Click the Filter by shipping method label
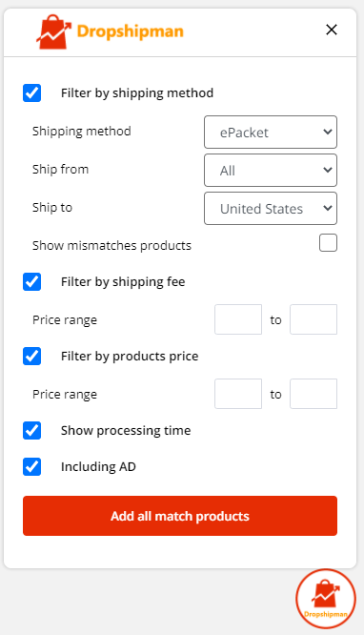This screenshot has height=635, width=364. pyautogui.click(x=137, y=93)
